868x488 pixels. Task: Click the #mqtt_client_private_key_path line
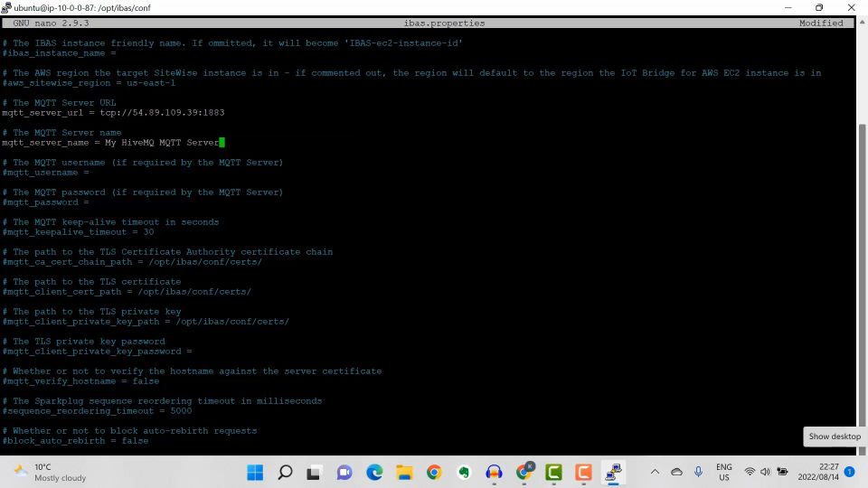click(146, 322)
